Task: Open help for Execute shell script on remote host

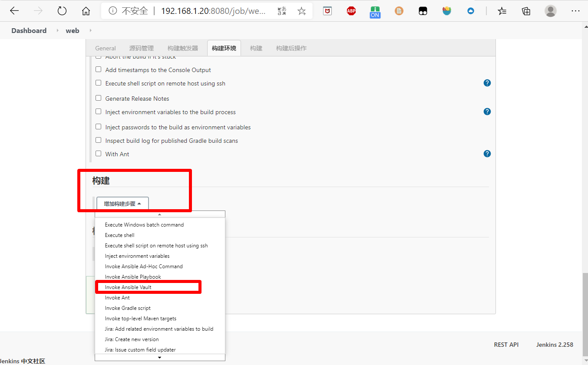Action: pyautogui.click(x=487, y=83)
